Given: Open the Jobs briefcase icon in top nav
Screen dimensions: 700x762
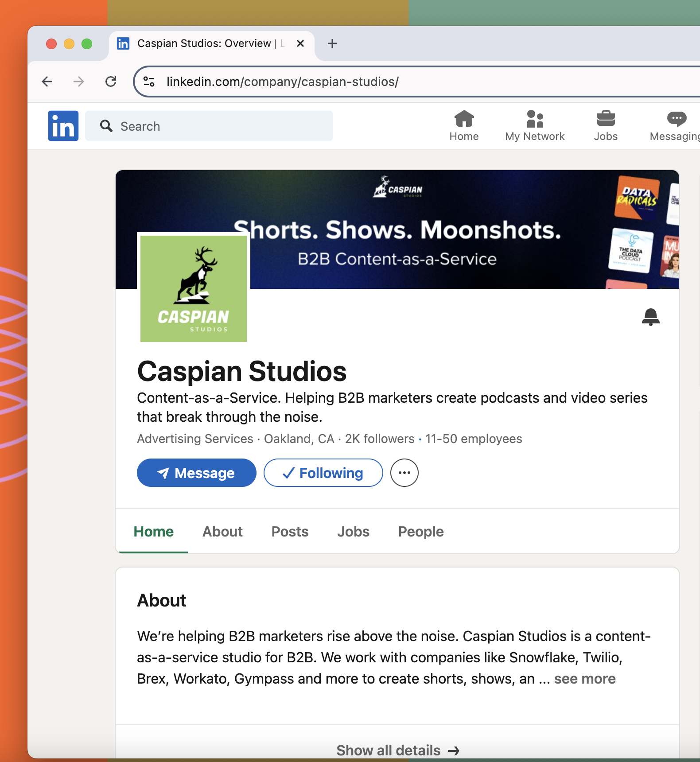Looking at the screenshot, I should (606, 119).
